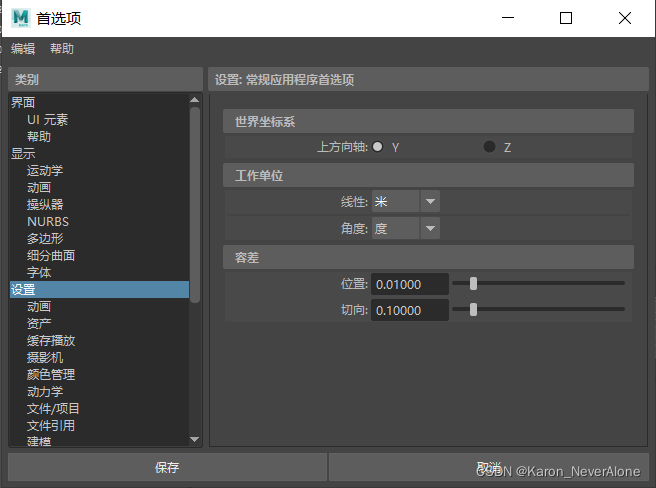Collapse the 世界坐标系 section header
The height and width of the screenshot is (488, 656).
(428, 121)
